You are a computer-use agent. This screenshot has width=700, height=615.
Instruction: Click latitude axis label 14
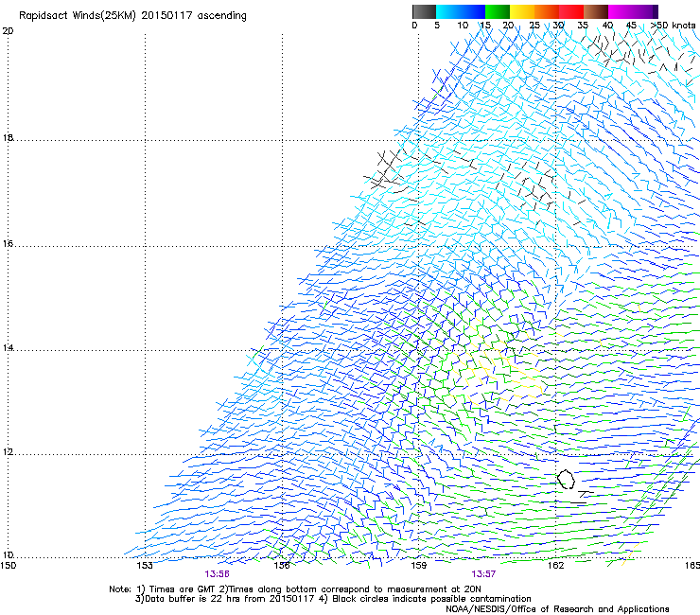8,347
